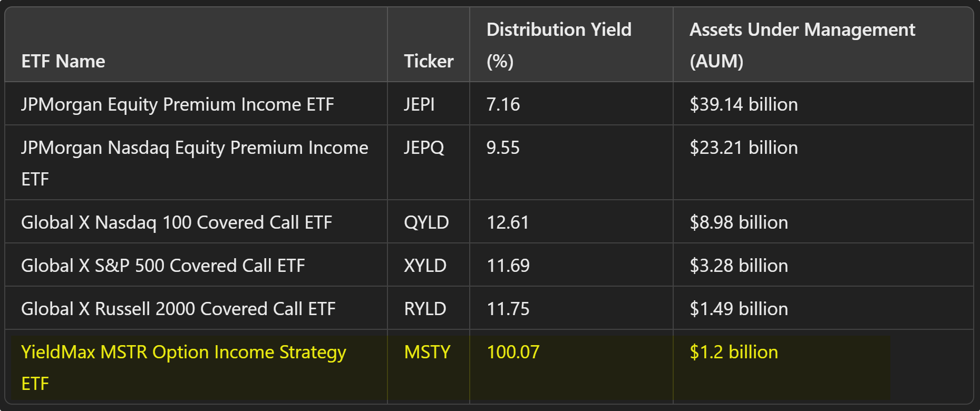
Task: Select Global X Nasdaq 100 Covered Call ETF
Action: (x=177, y=222)
